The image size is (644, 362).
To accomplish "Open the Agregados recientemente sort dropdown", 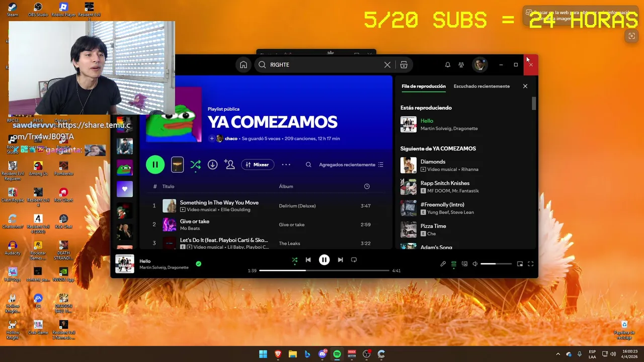I will [351, 164].
